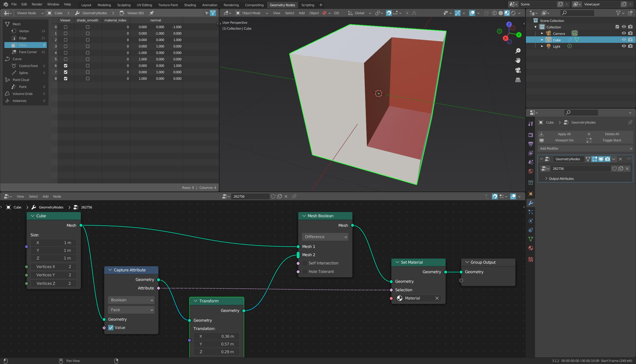Image resolution: width=636 pixels, height=364 pixels.
Task: Select the Transform orientation Global dropdown
Action: coord(358,13)
